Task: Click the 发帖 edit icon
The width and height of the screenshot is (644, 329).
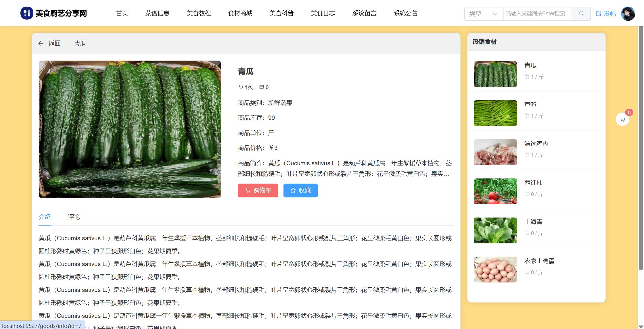Action: 598,14
